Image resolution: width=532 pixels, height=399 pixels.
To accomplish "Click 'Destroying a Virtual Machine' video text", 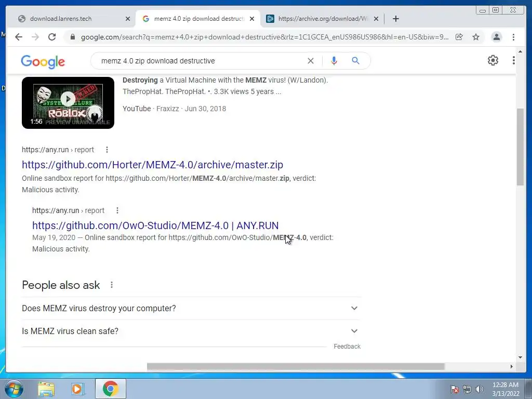I will pos(225,80).
